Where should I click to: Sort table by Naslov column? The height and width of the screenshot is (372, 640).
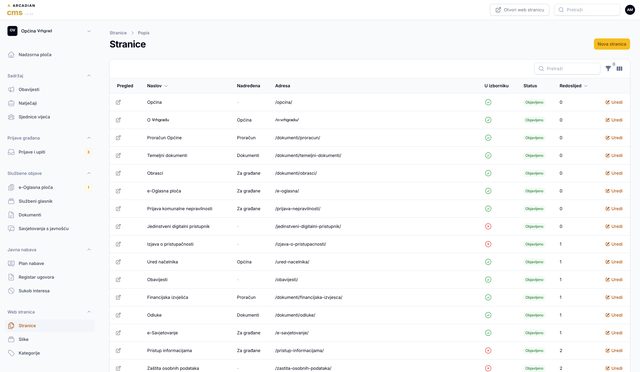157,86
